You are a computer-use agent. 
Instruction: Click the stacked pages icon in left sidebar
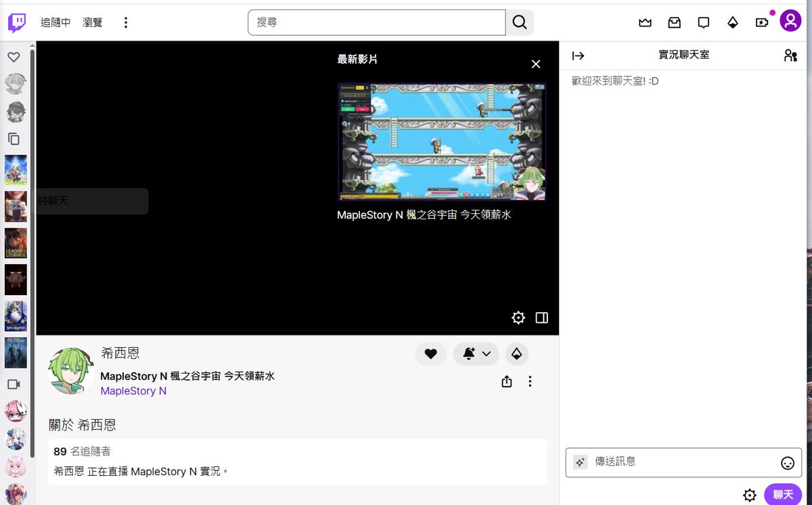tap(14, 139)
